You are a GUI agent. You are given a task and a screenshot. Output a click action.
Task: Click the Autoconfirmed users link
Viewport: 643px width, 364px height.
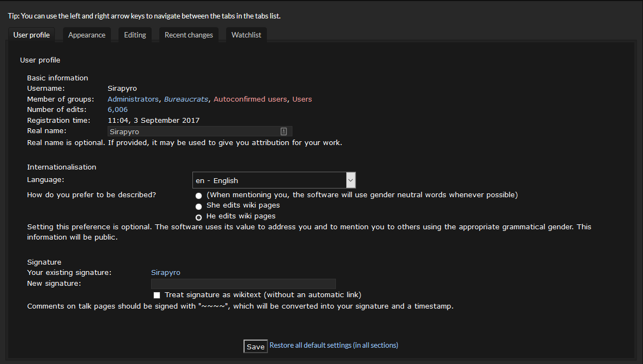pos(250,99)
